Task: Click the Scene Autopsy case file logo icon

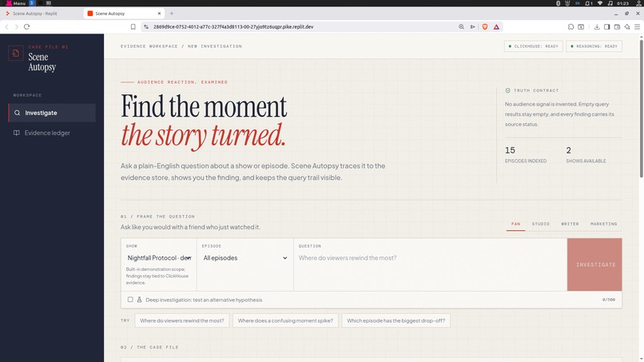Action: tap(16, 53)
